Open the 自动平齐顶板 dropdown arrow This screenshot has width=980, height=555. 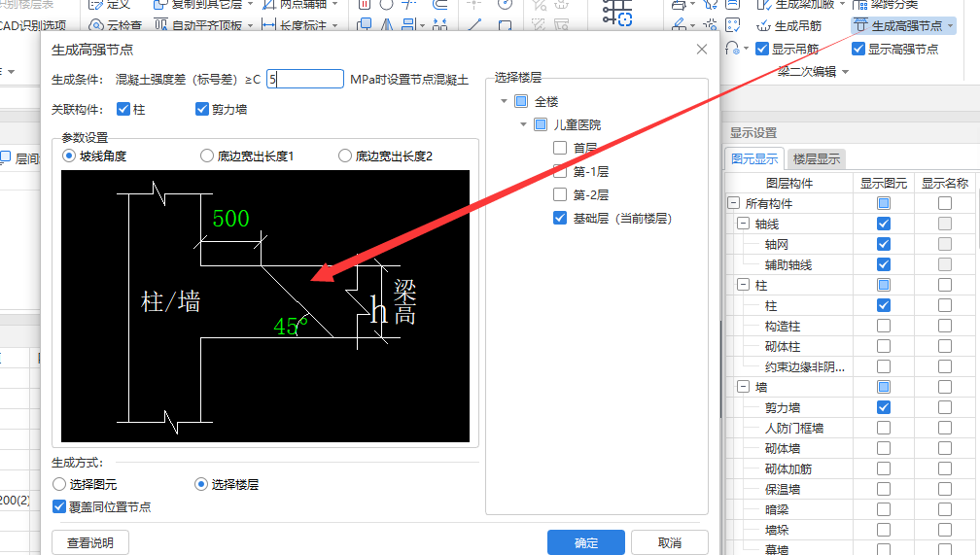coord(251,26)
